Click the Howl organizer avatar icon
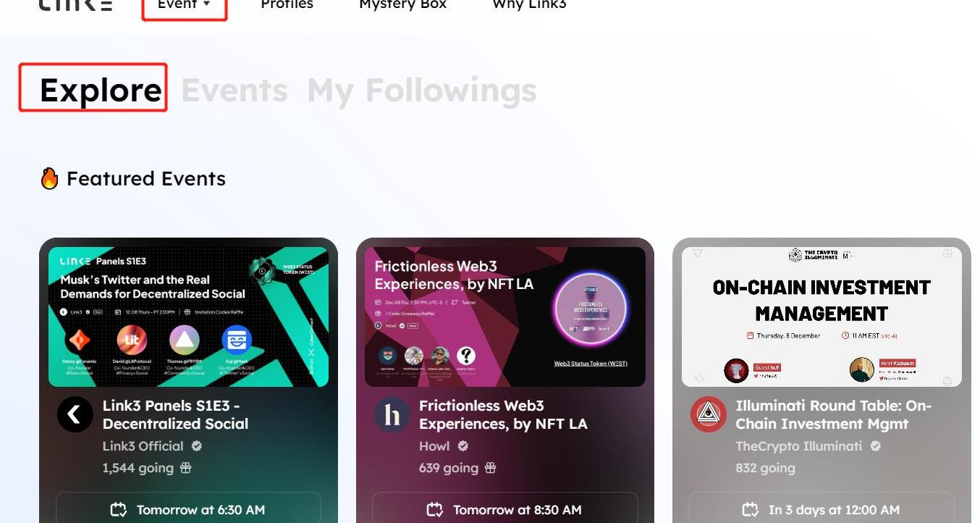The width and height of the screenshot is (980, 523). [x=392, y=414]
